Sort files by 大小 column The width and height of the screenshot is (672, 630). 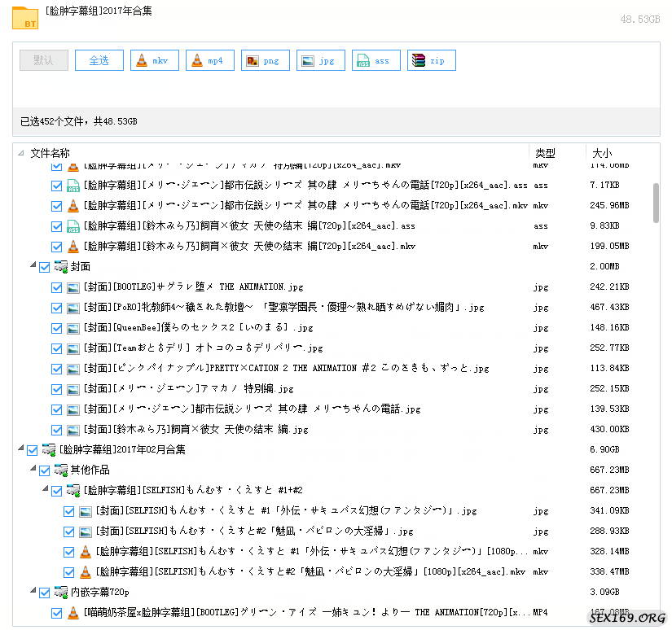(602, 153)
